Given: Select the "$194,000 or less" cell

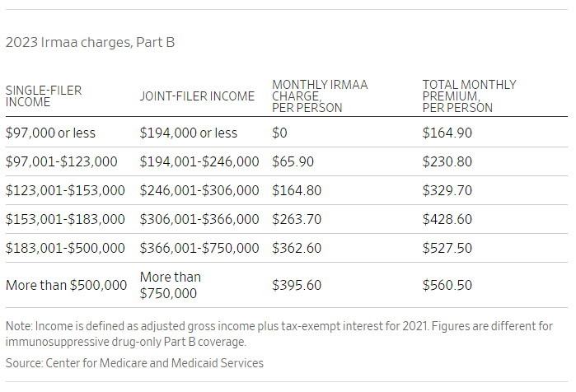Looking at the screenshot, I should (x=189, y=133).
